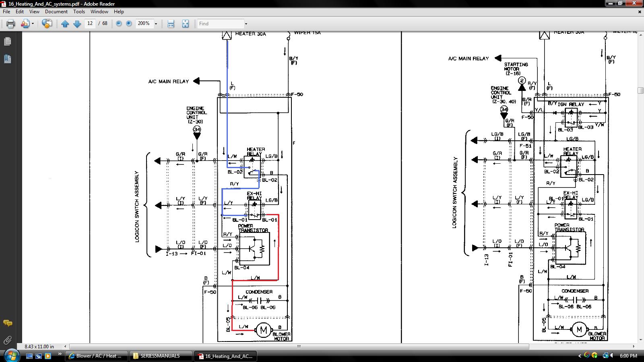Click the zoom in plus button

(129, 24)
